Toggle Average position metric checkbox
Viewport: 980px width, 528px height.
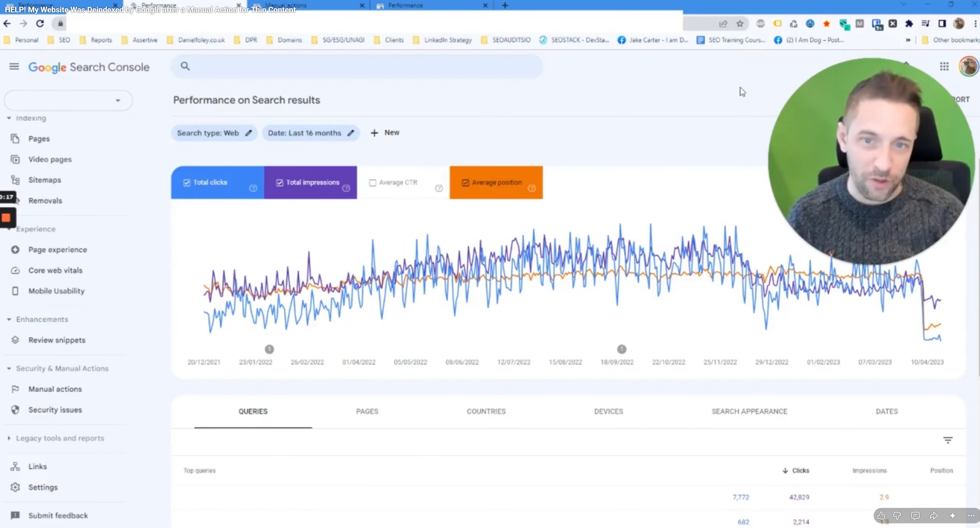point(465,183)
